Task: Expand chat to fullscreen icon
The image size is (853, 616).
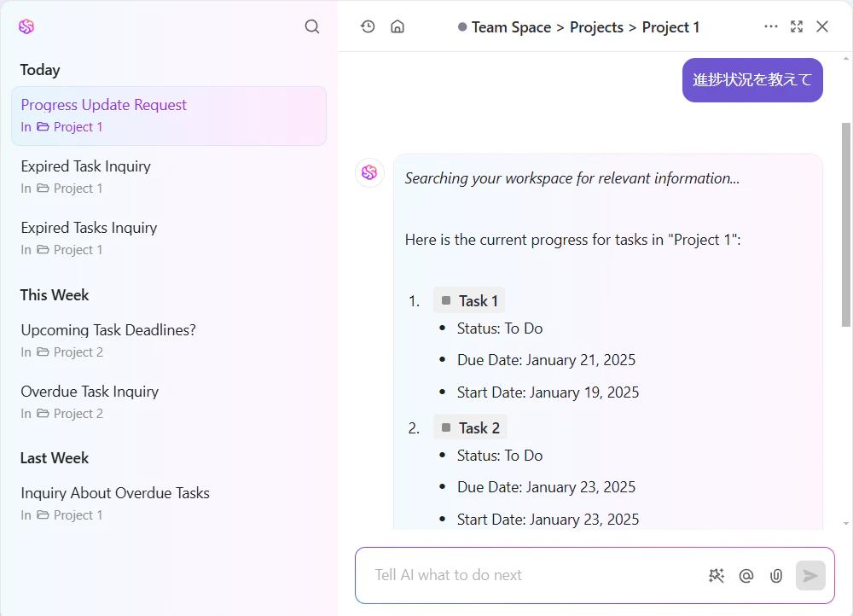Action: point(797,26)
